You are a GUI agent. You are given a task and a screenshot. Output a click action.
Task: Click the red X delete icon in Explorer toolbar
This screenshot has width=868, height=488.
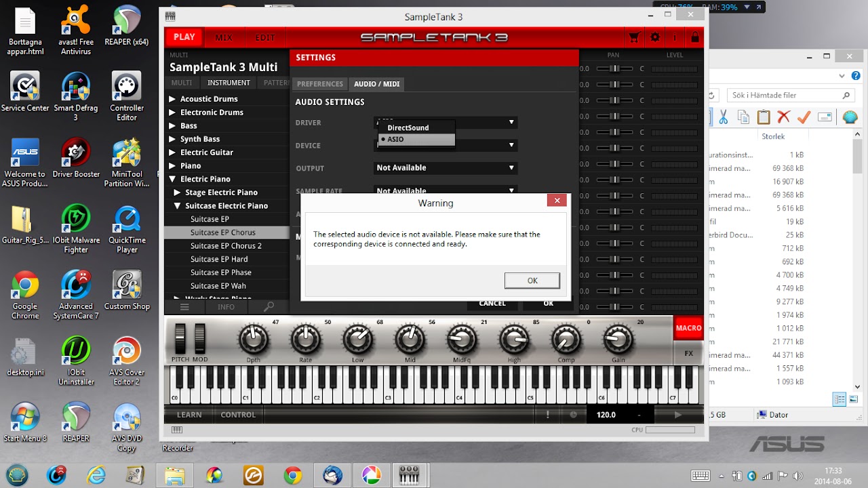pyautogui.click(x=784, y=117)
